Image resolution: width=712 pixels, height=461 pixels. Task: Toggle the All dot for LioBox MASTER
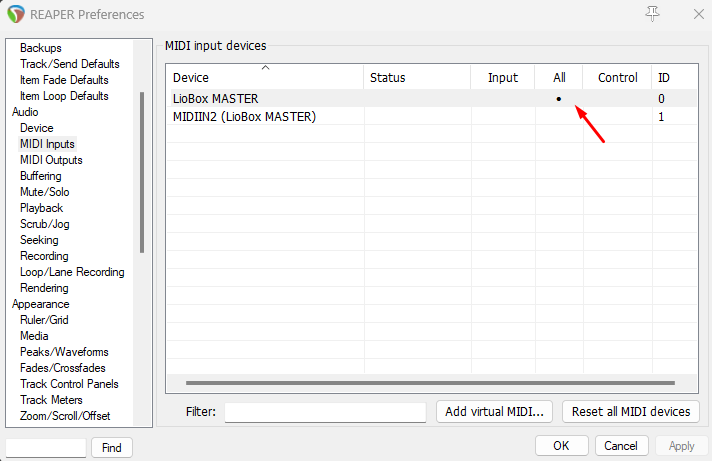coord(559,99)
